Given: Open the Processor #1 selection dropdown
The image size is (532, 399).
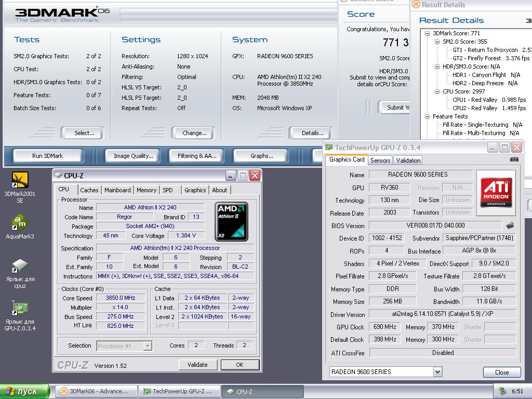Looking at the screenshot, I should (147, 345).
